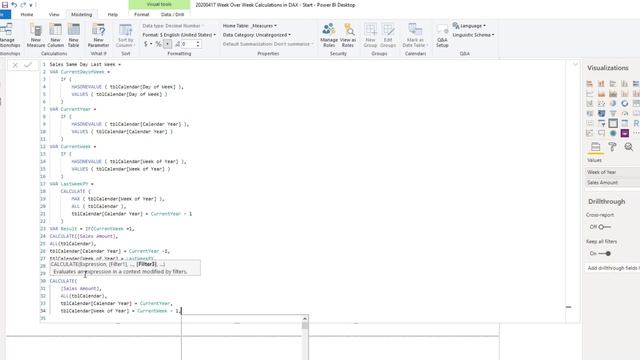The width and height of the screenshot is (640, 360).
Task: Click the decimal places number field
Action: tap(188, 44)
